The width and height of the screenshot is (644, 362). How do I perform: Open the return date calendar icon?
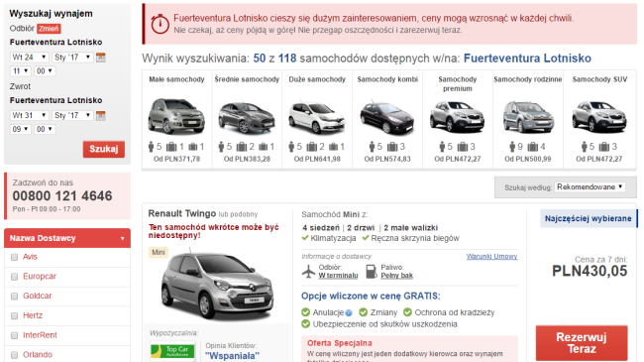101,116
